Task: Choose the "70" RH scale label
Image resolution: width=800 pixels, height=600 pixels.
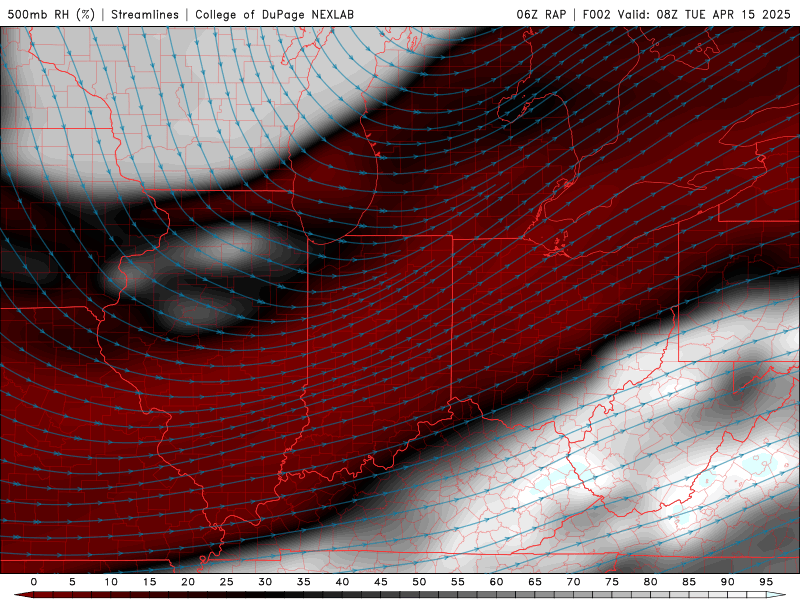Action: [x=573, y=582]
